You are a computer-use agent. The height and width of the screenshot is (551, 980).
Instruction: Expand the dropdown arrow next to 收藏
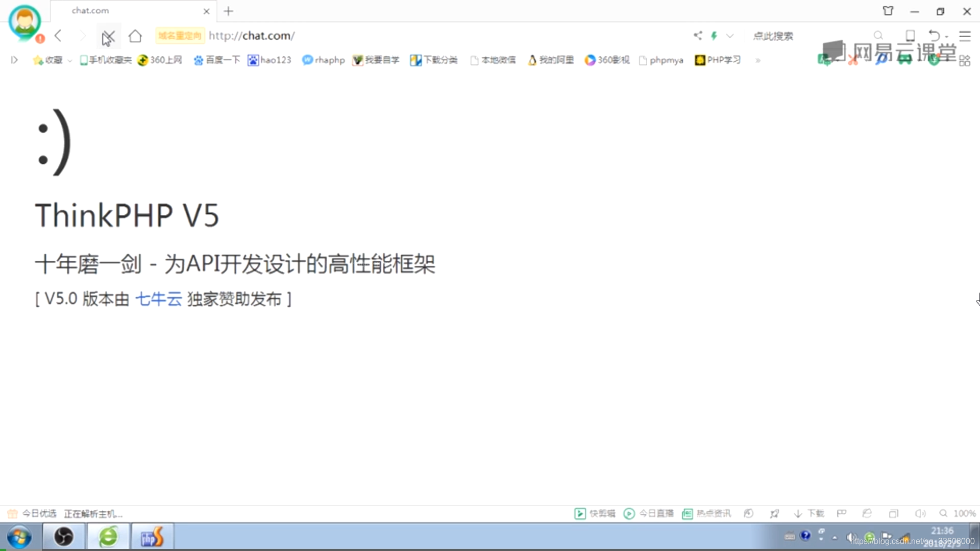pos(70,61)
